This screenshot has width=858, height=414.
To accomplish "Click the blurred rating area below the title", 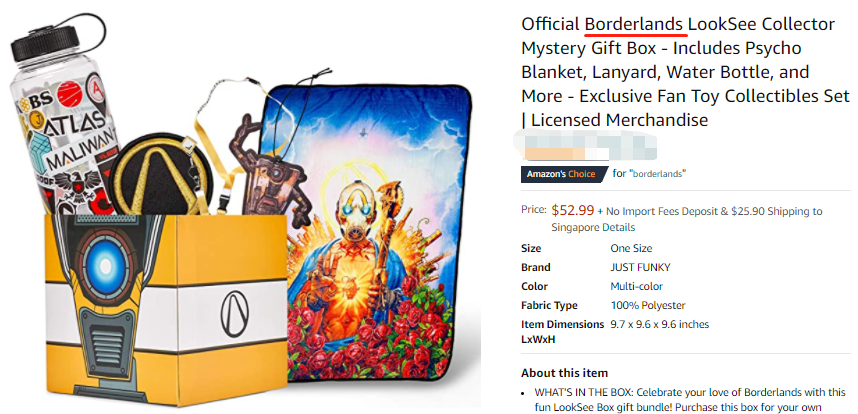I will (585, 144).
